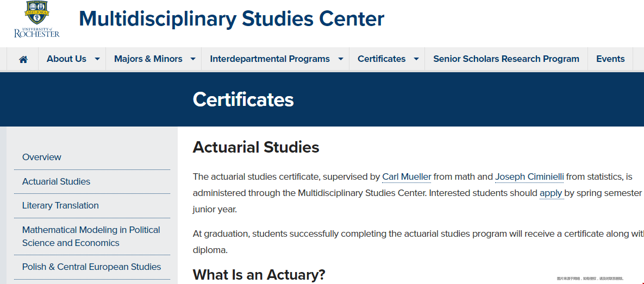This screenshot has height=284, width=644.
Task: Select Actuarial Studies in the sidebar
Action: (57, 181)
